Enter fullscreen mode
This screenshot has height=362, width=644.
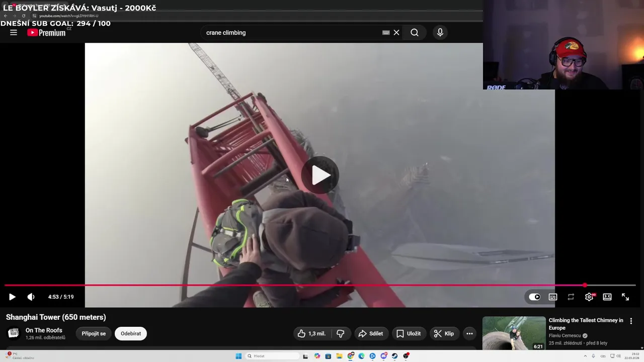[625, 297]
